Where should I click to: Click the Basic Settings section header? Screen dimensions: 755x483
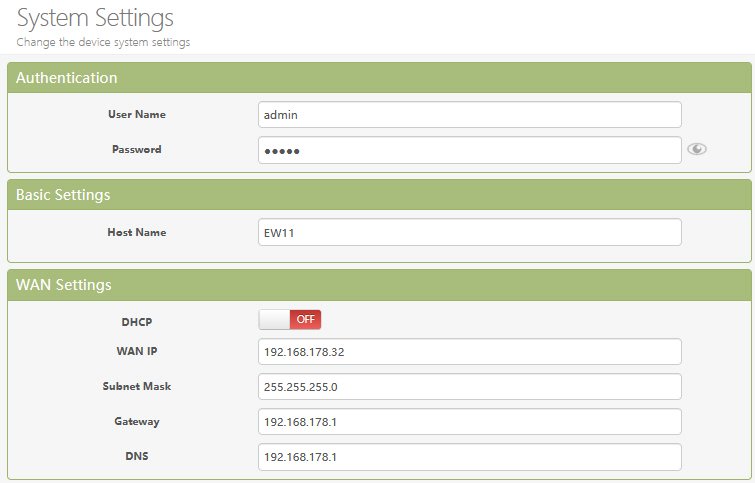click(x=63, y=195)
